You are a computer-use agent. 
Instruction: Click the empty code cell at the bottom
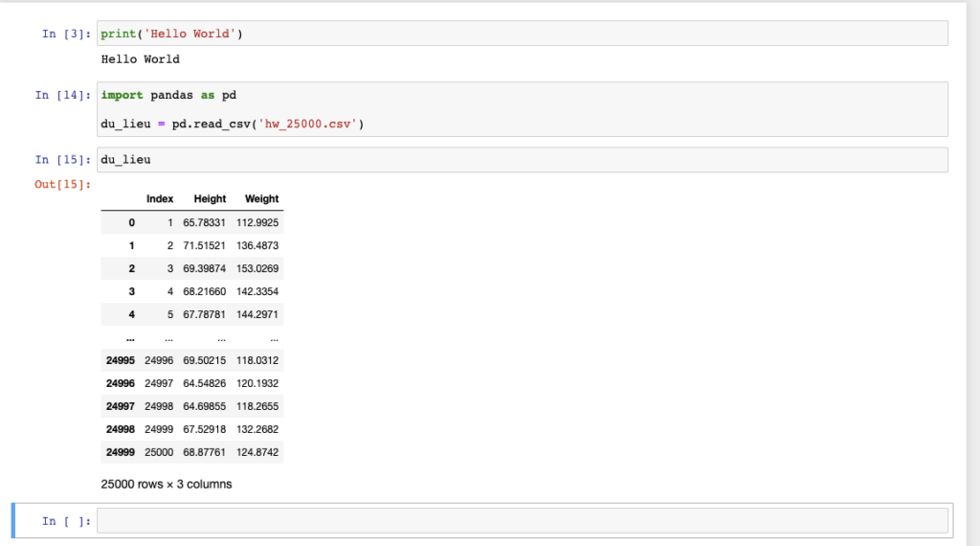(522, 520)
